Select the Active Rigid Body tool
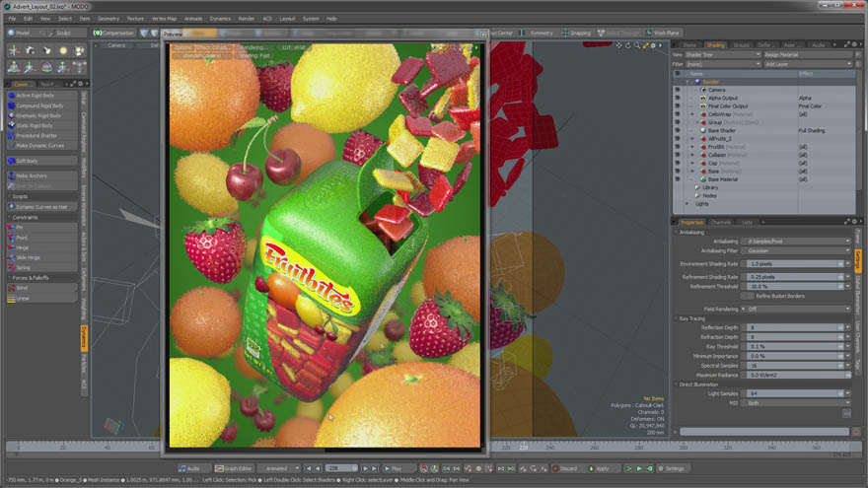The image size is (868, 488). (41, 96)
